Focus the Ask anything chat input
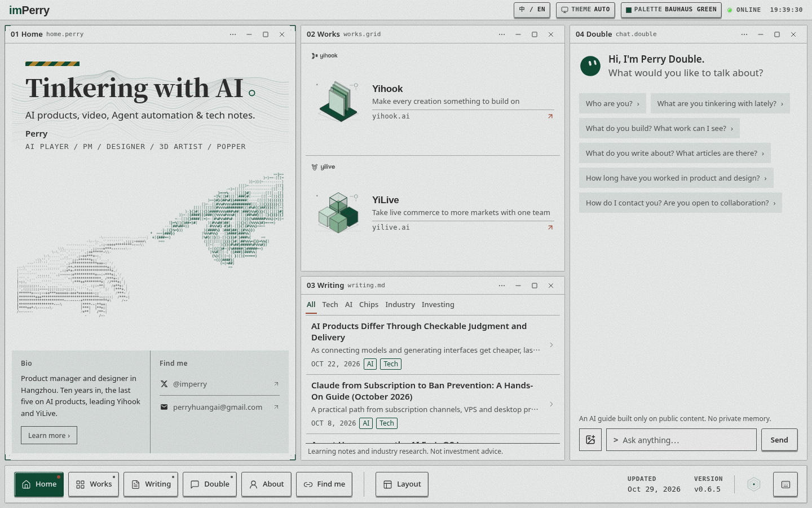The image size is (812, 508). pyautogui.click(x=681, y=440)
